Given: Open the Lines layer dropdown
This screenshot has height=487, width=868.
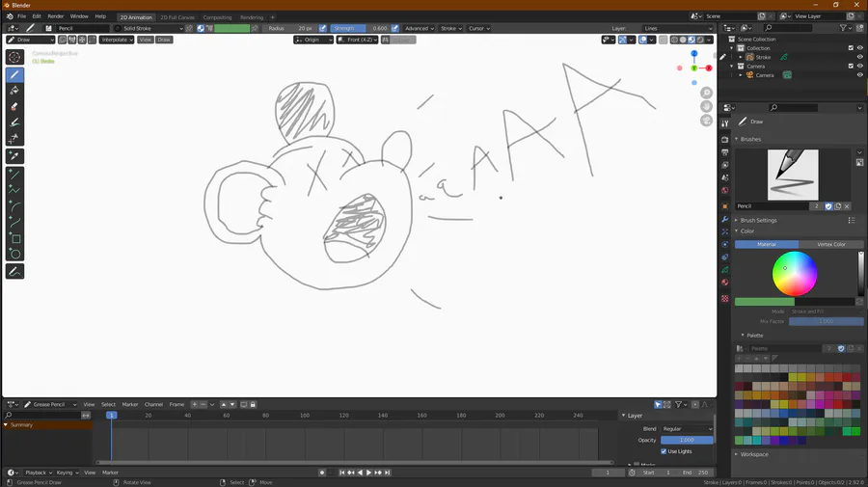Looking at the screenshot, I should 678,28.
